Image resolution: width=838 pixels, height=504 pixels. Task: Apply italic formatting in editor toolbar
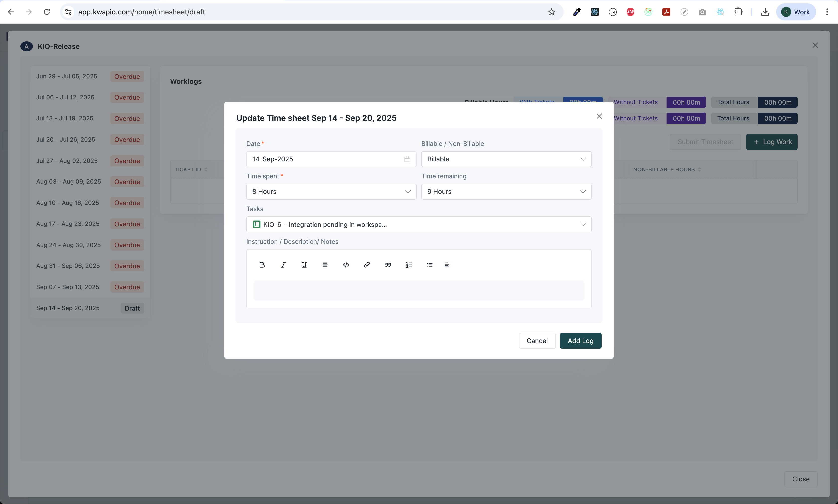pyautogui.click(x=283, y=265)
